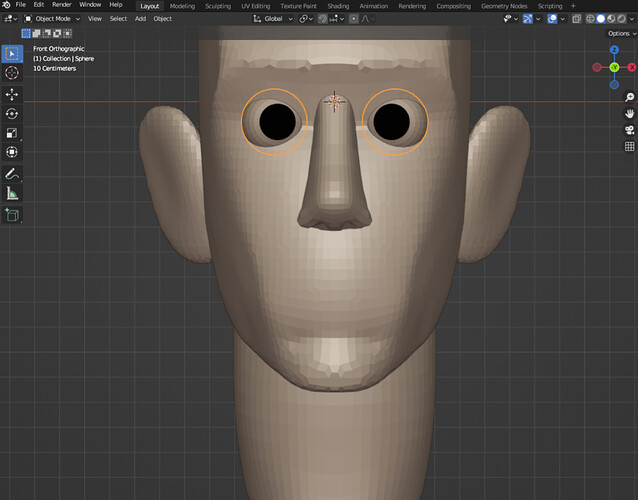
Task: Open the Object Mode dropdown
Action: point(52,19)
